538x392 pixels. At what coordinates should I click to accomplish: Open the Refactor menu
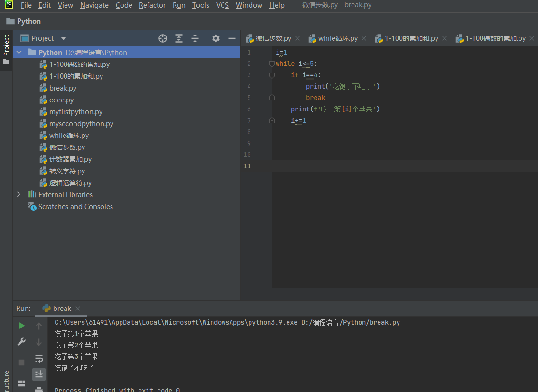click(152, 5)
